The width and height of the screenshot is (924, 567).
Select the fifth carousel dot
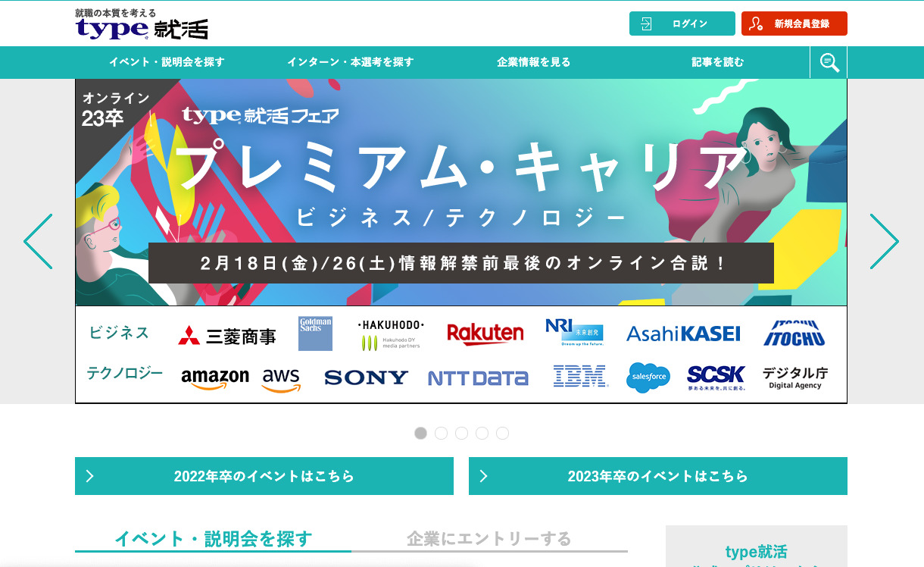(502, 433)
